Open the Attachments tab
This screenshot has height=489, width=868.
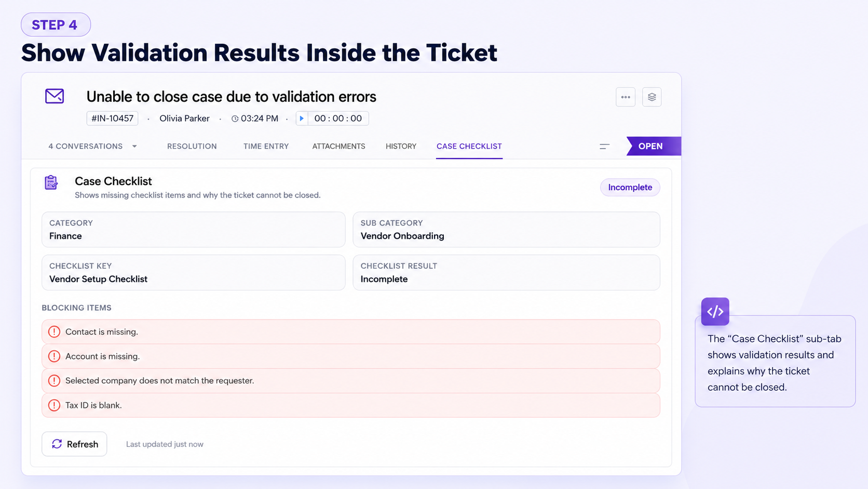click(338, 147)
